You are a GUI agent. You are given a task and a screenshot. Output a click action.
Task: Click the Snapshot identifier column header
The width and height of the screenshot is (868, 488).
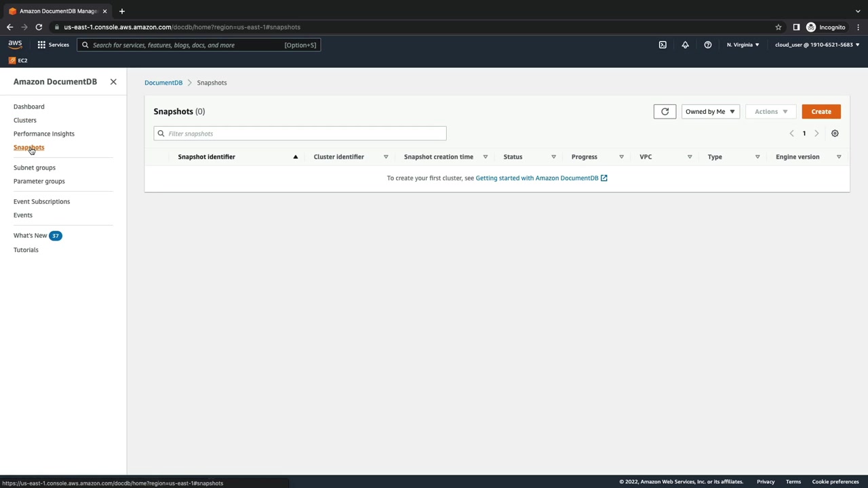coord(206,157)
